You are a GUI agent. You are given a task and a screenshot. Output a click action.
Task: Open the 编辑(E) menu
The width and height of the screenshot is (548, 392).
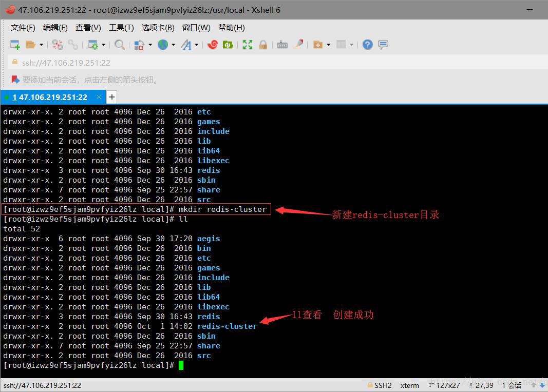pyautogui.click(x=55, y=28)
